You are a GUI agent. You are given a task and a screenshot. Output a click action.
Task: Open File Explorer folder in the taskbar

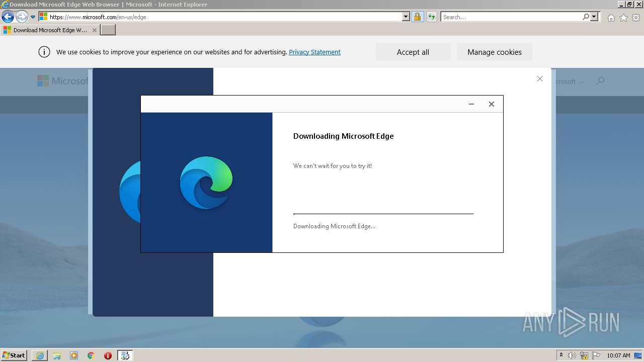(x=57, y=355)
